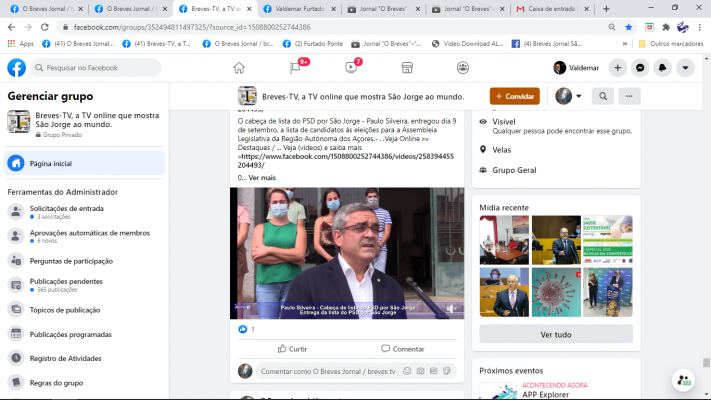
Task: Select Publicações pendentes in admin sidebar
Action: click(65, 284)
